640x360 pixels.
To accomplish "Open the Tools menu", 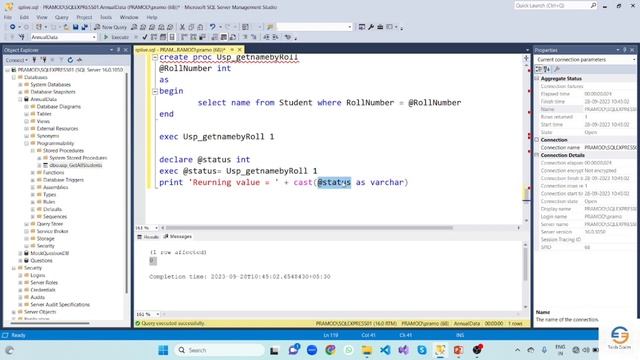I will [x=106, y=17].
